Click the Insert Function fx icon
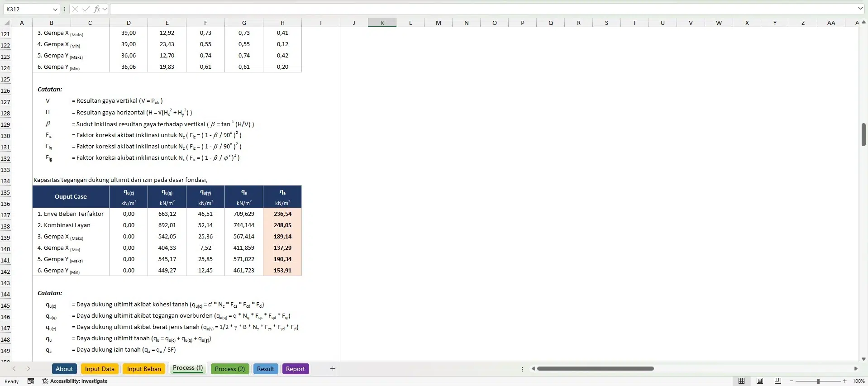Viewport: 868px width, 386px height. pyautogui.click(x=97, y=9)
